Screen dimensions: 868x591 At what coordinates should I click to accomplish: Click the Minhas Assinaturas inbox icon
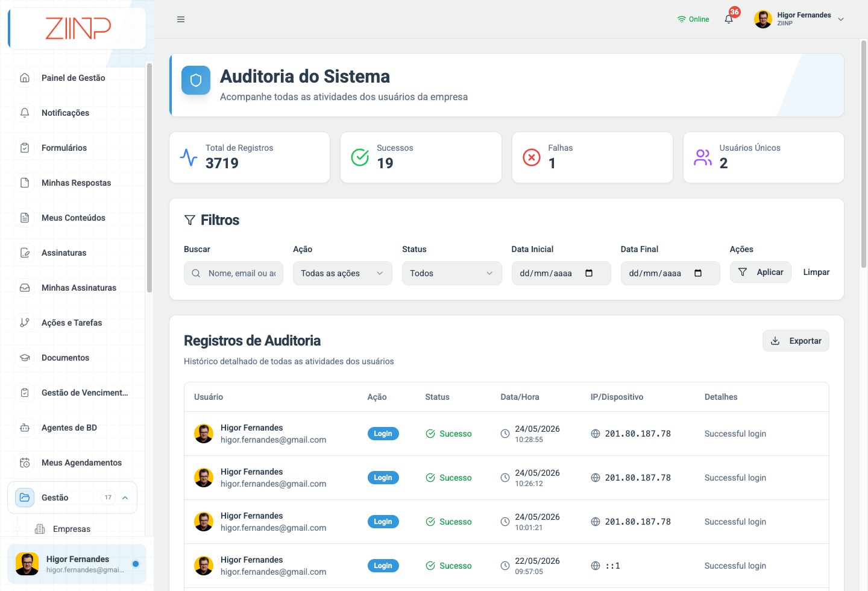pos(25,288)
